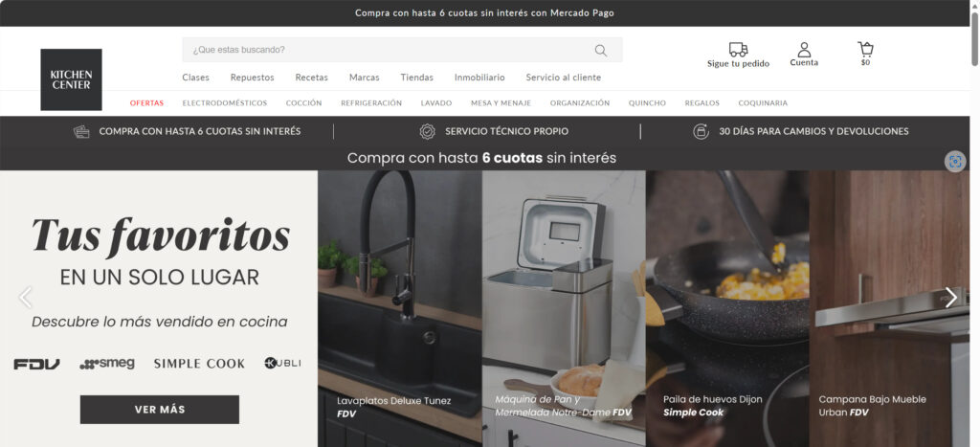
Task: Click the servicio técnico badge icon
Action: 428,131
